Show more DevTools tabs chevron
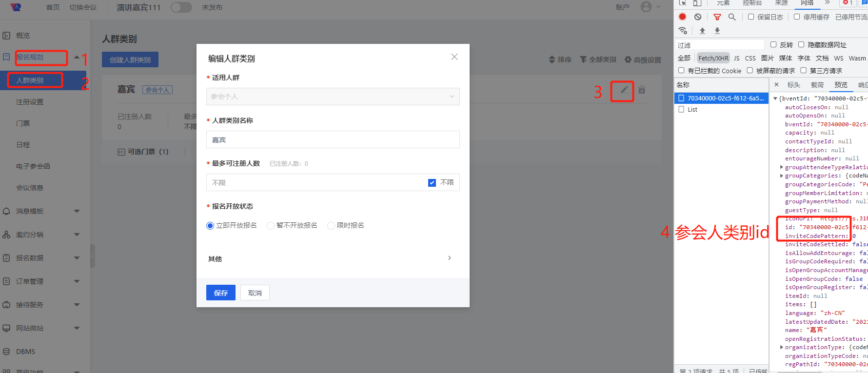Image resolution: width=868 pixels, height=373 pixels. pyautogui.click(x=828, y=3)
